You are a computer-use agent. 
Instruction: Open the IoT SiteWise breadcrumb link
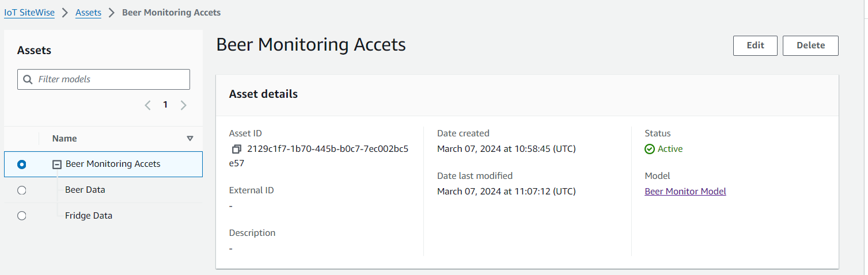pyautogui.click(x=29, y=12)
